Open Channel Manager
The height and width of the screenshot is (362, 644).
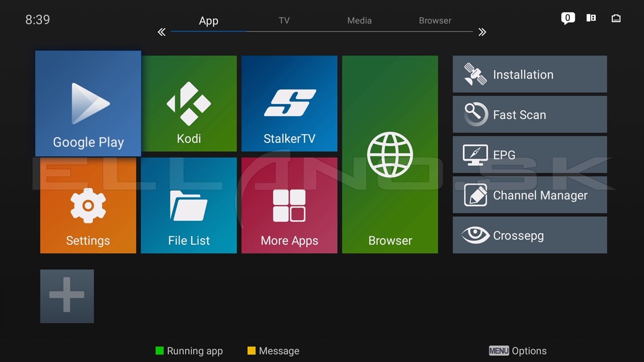tap(530, 195)
